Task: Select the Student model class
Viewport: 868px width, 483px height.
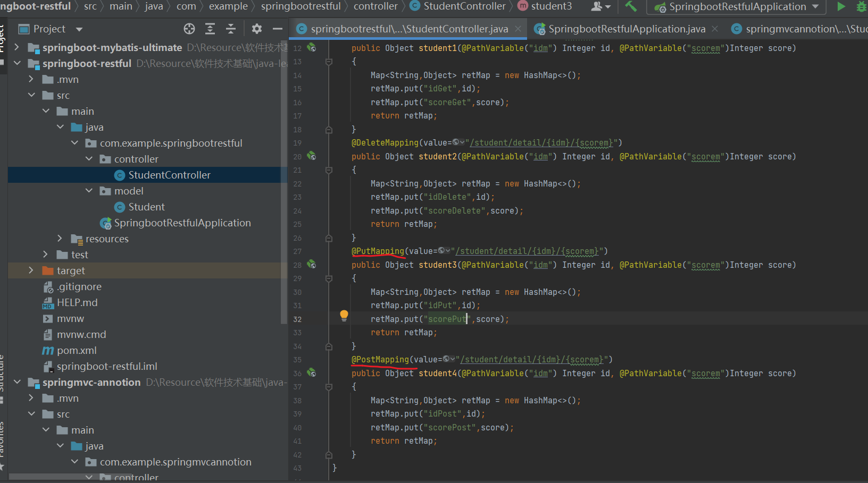Action: tap(146, 207)
